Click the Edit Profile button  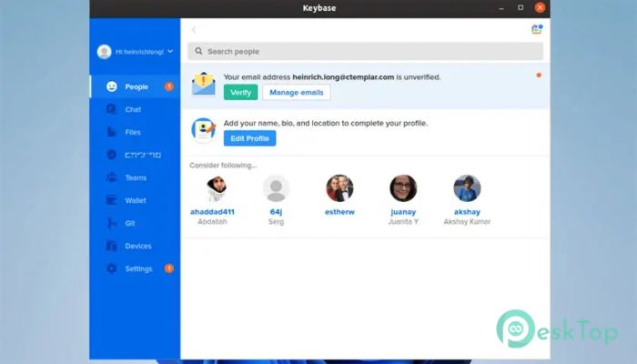pyautogui.click(x=250, y=138)
